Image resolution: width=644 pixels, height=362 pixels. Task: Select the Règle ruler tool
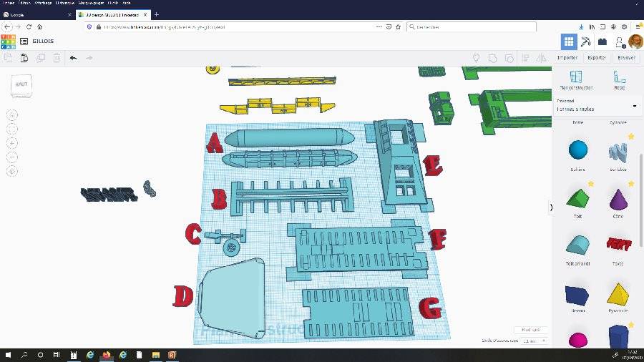point(620,79)
